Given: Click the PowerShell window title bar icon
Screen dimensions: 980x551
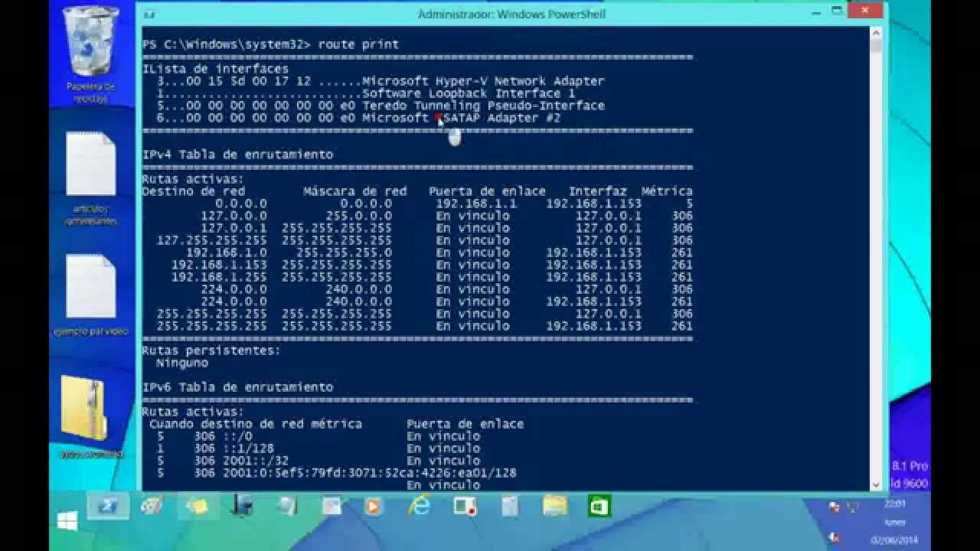Looking at the screenshot, I should (149, 14).
